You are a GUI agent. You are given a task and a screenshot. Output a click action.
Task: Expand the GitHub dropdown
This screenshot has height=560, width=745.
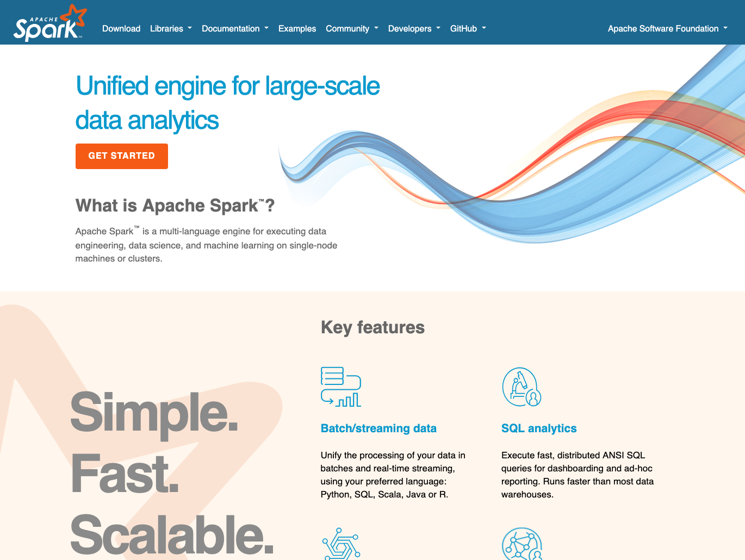(x=468, y=29)
